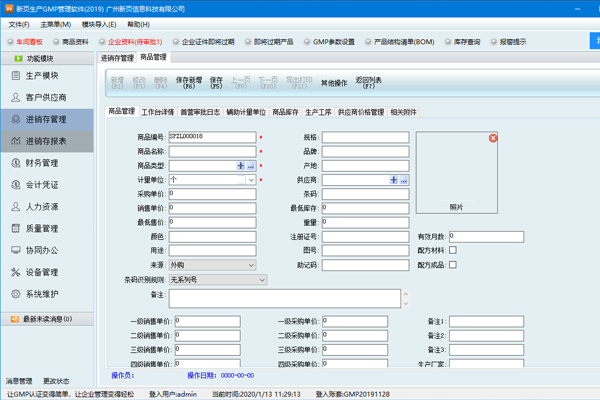
Task: Click the 备注 scroll down arrow
Action: point(406,304)
